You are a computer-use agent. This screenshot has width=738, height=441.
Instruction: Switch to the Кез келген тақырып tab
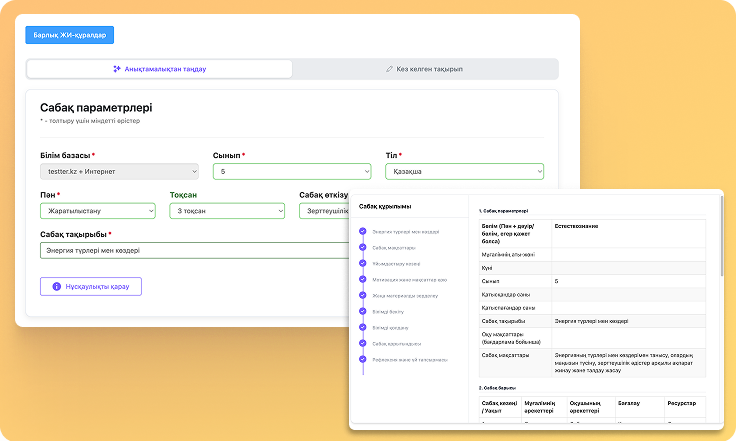(x=425, y=69)
